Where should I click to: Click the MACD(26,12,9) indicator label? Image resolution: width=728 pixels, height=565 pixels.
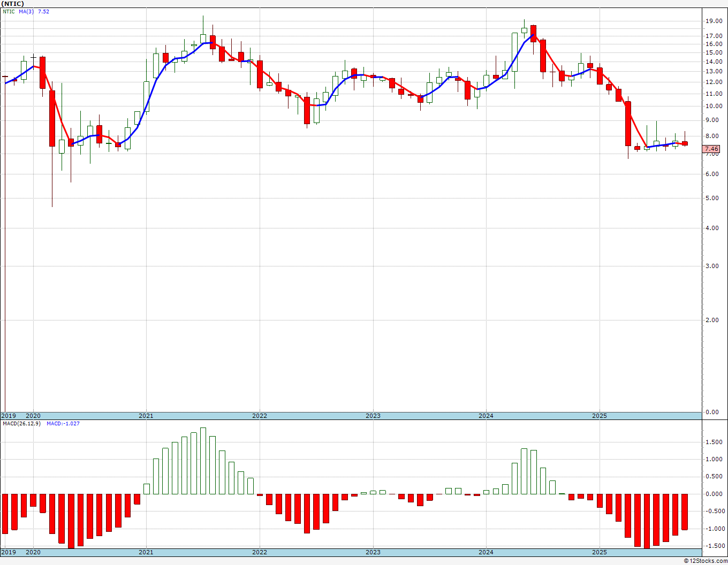pos(22,424)
